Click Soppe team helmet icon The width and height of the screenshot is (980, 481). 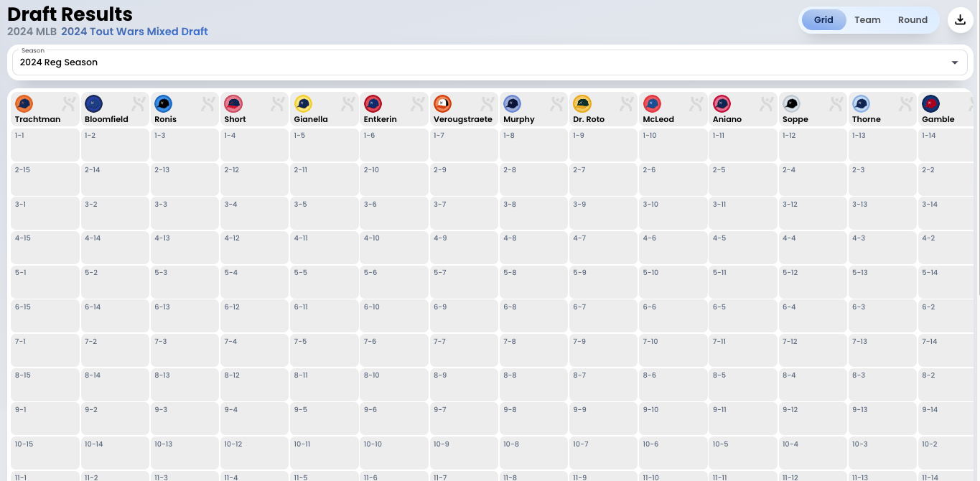click(x=791, y=103)
